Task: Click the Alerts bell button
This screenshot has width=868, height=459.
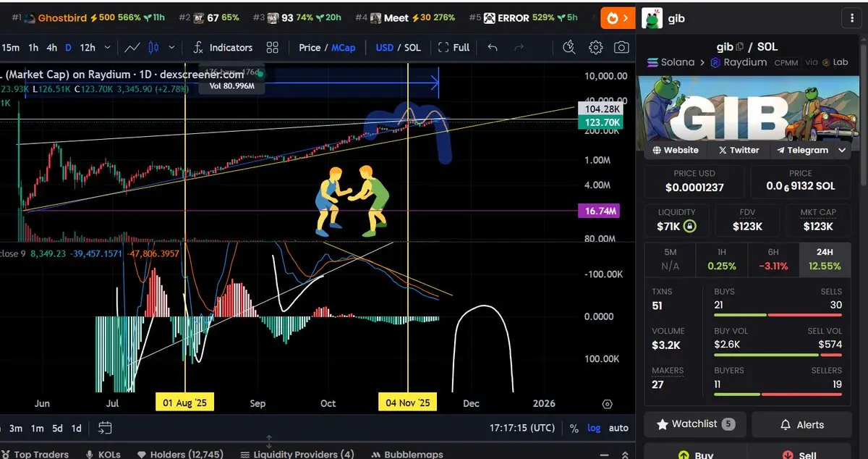Action: click(x=802, y=424)
